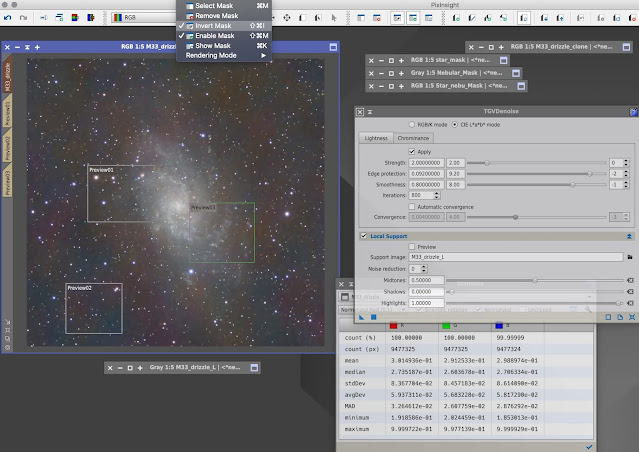The height and width of the screenshot is (452, 639).
Task: Toggle the Automatic convergence checkbox
Action: coord(412,206)
